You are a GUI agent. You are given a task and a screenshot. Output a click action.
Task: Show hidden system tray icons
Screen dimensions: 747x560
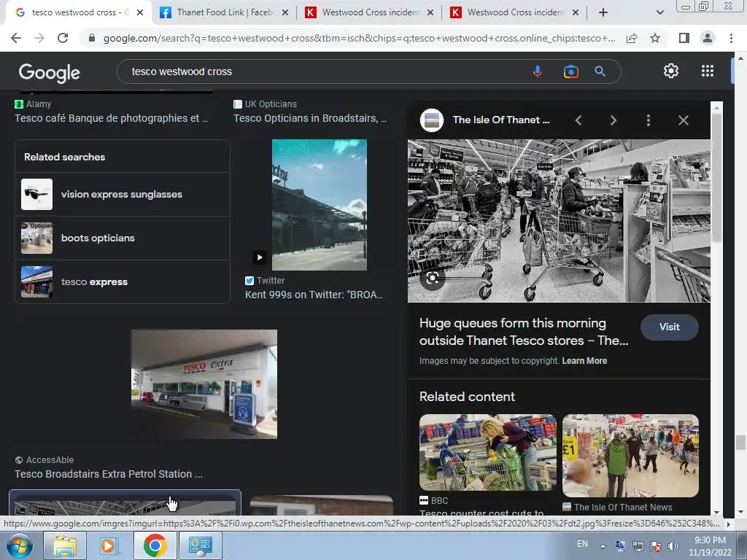[x=603, y=546]
